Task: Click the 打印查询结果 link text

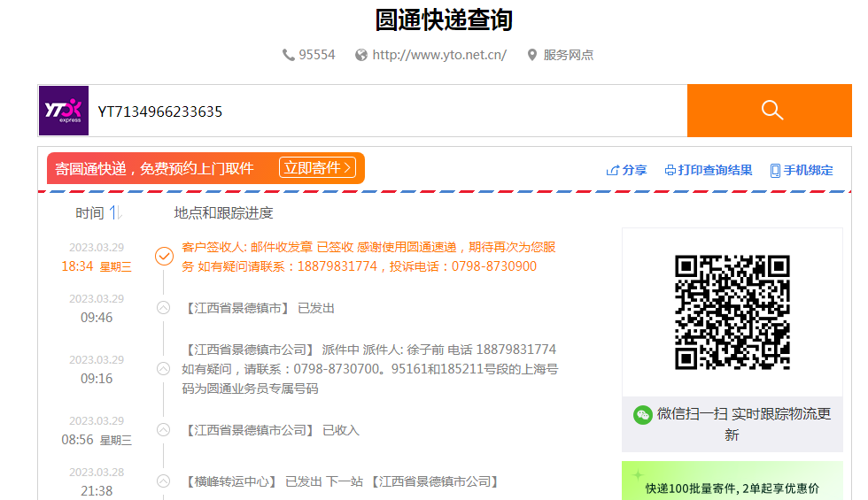Action: 716,170
